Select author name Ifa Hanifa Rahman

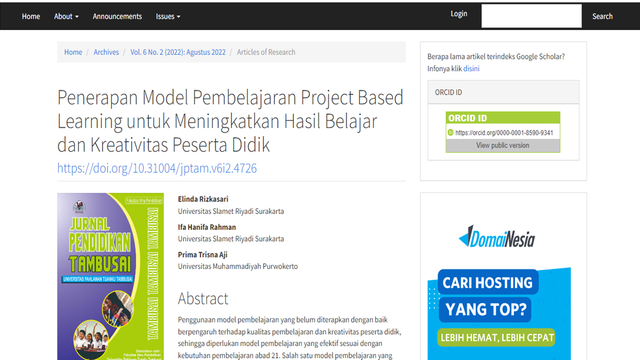(x=207, y=227)
